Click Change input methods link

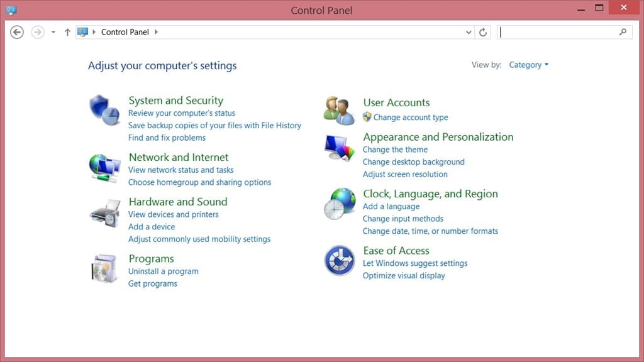click(403, 219)
